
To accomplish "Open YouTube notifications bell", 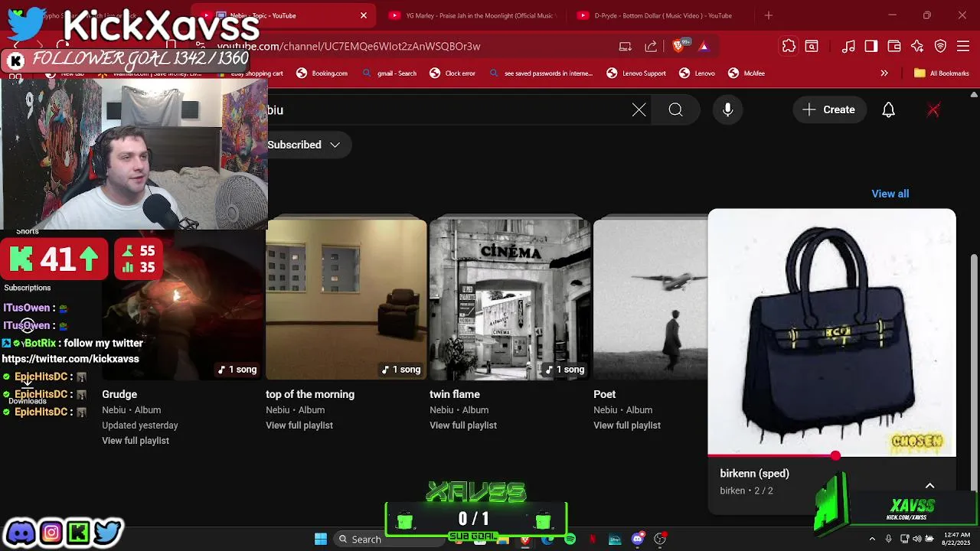I will (x=888, y=109).
